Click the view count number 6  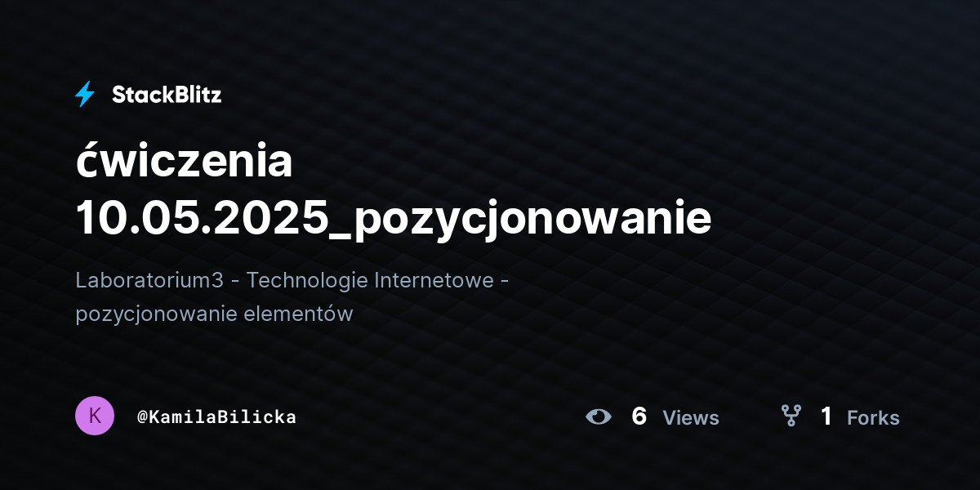point(639,416)
